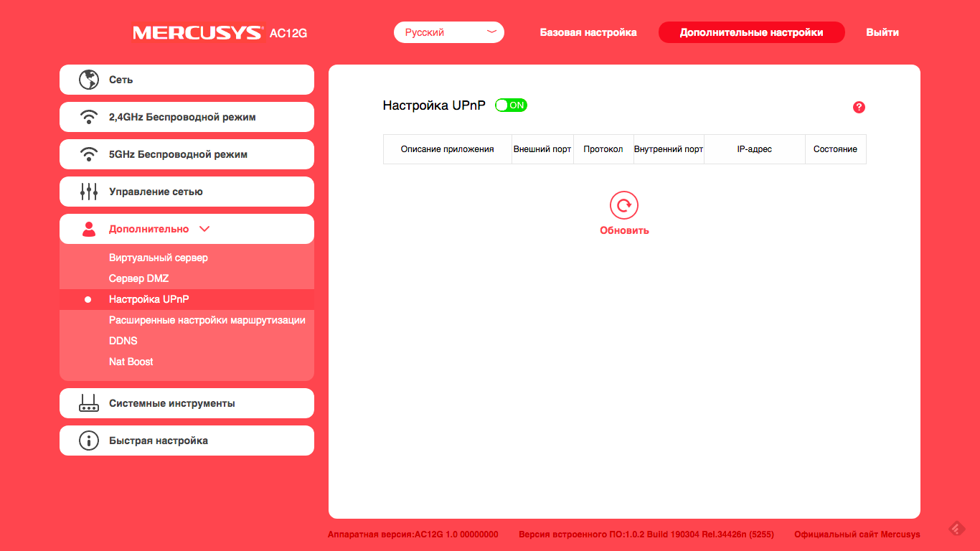Open the Официальный сайт Mercusys link
Viewport: 980px width, 551px height.
coord(857,534)
